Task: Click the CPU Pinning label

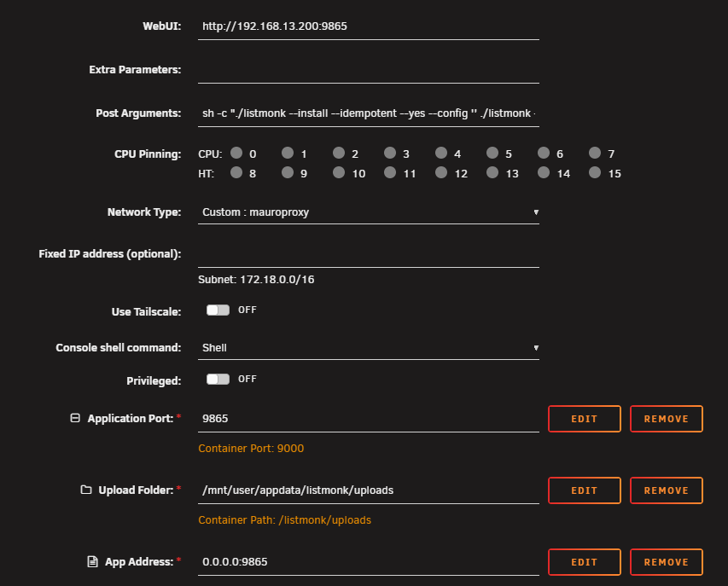Action: tap(148, 154)
